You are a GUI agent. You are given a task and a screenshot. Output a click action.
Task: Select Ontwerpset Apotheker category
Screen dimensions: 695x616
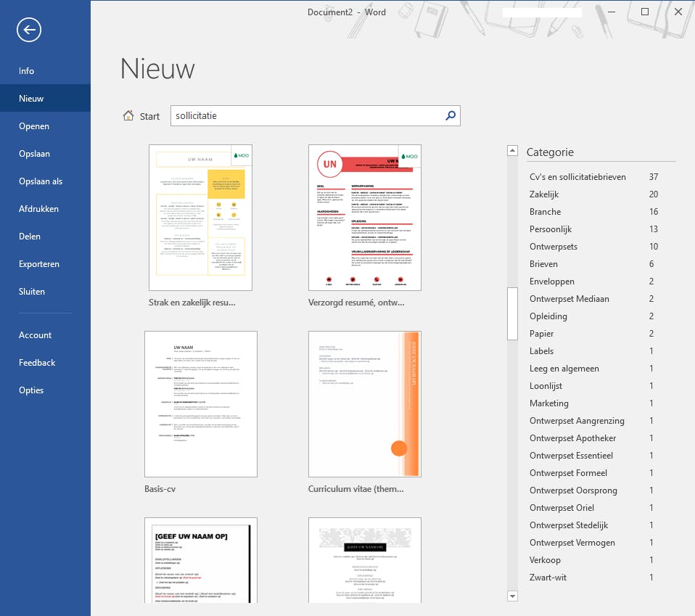[594, 438]
